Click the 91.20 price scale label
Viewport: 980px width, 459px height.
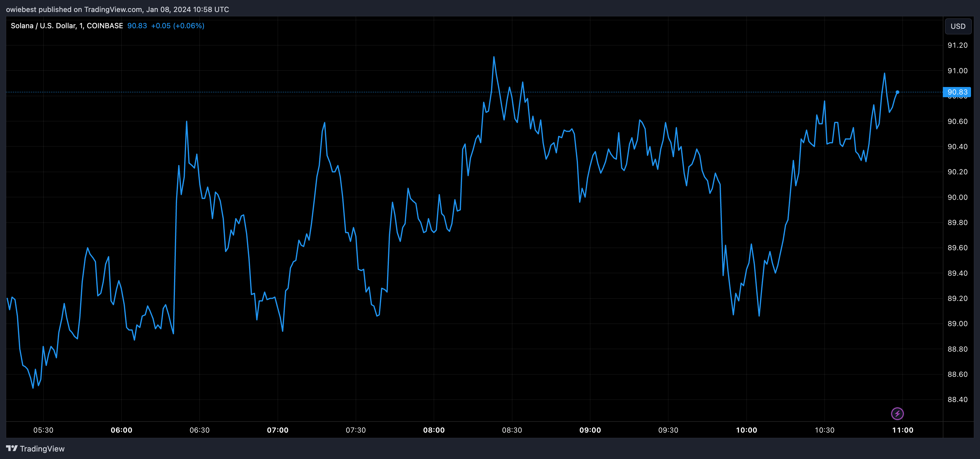957,45
